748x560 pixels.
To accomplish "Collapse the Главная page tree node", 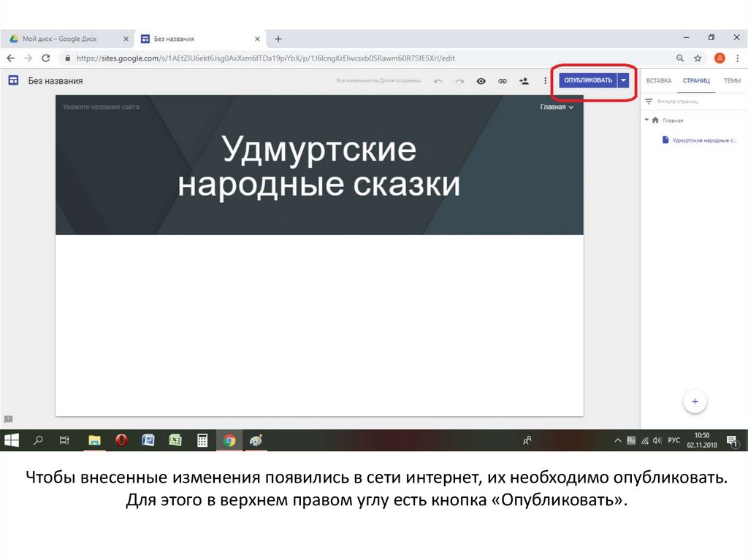I will point(646,120).
